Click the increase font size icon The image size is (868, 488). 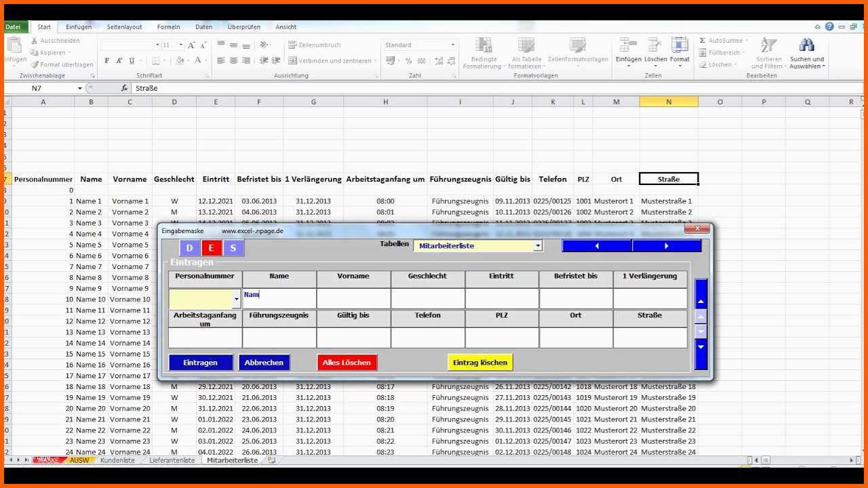pos(192,45)
